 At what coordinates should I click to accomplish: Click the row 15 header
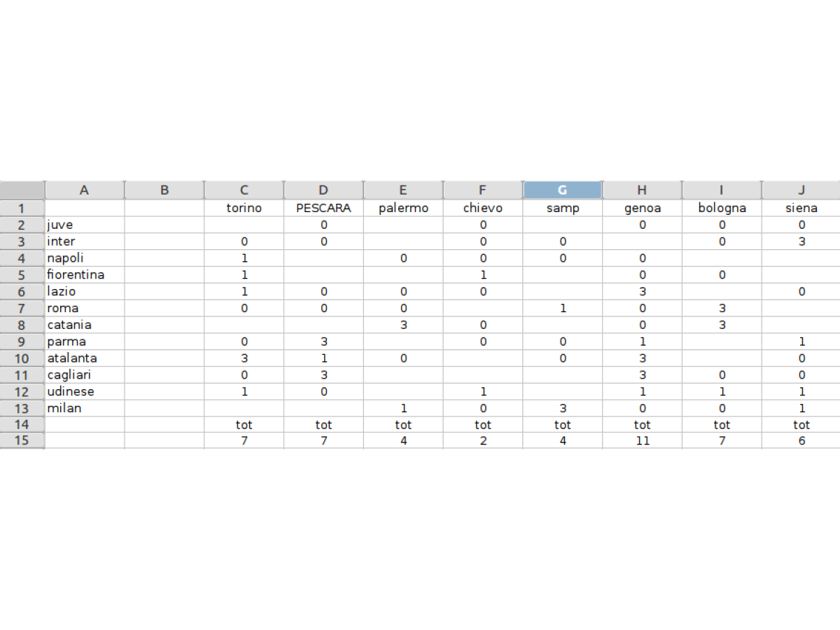click(x=22, y=441)
